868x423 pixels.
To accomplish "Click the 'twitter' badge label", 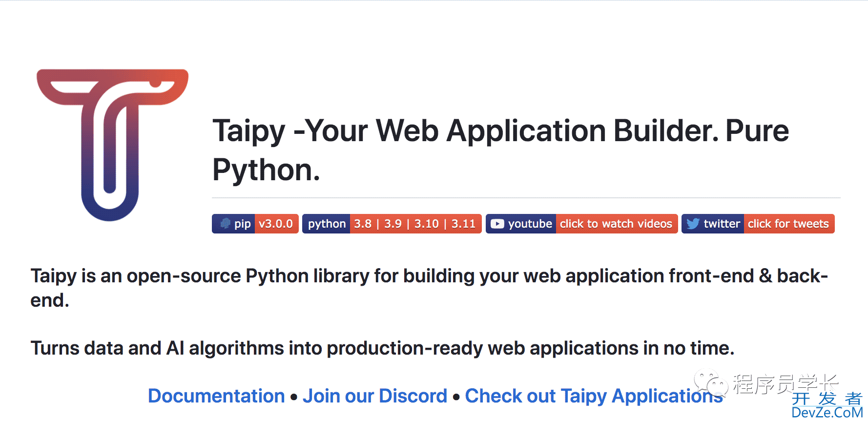I will [722, 224].
